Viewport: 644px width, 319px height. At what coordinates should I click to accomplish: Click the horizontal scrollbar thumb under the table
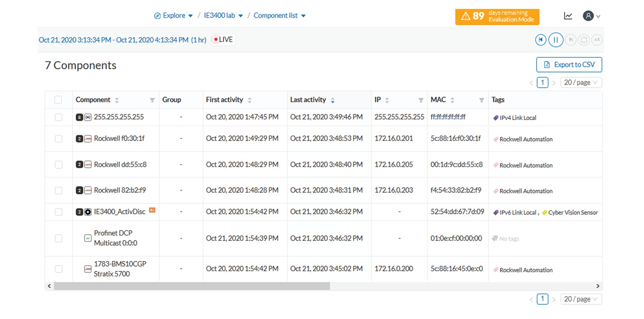192,286
